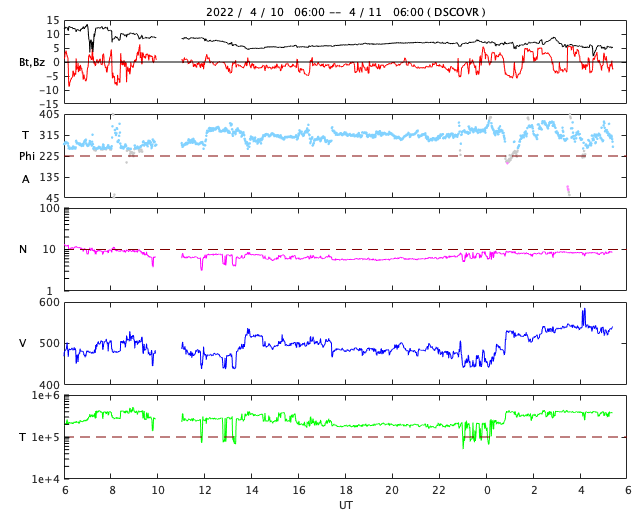This screenshot has height=512, width=640.
Task: Click the 405 value on the Phi axis
Action: 49,115
